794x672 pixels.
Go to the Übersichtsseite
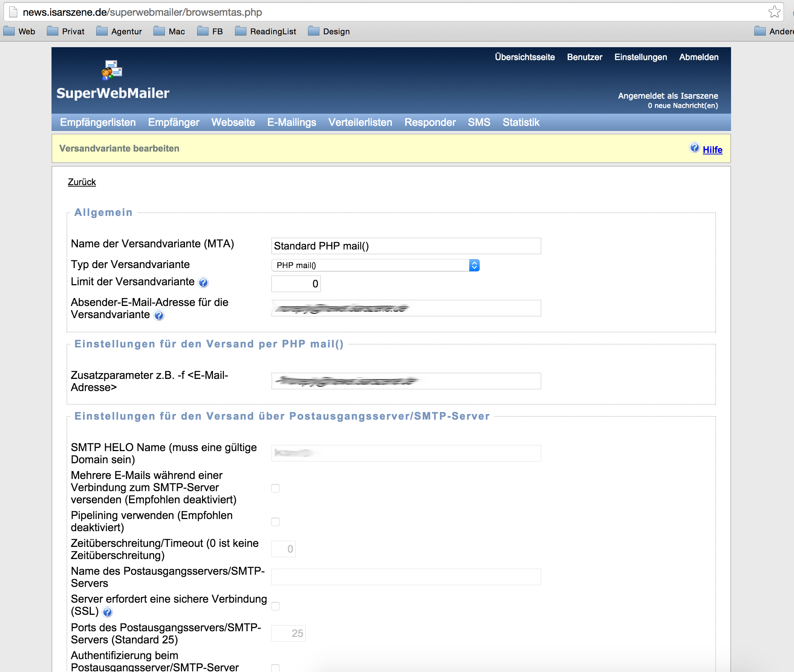tap(525, 57)
